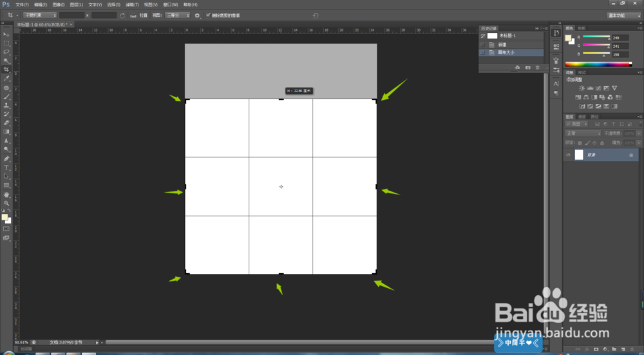
Task: Select the Pen tool
Action: point(6,158)
